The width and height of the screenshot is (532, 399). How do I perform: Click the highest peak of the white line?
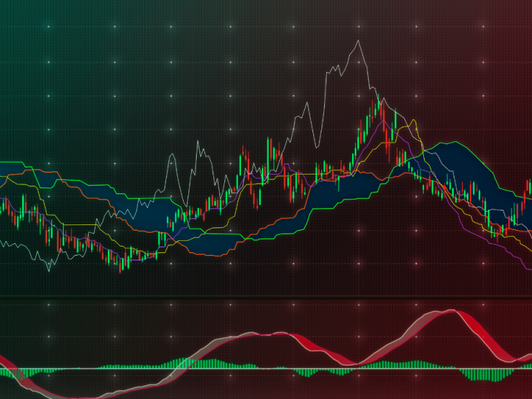coord(358,41)
